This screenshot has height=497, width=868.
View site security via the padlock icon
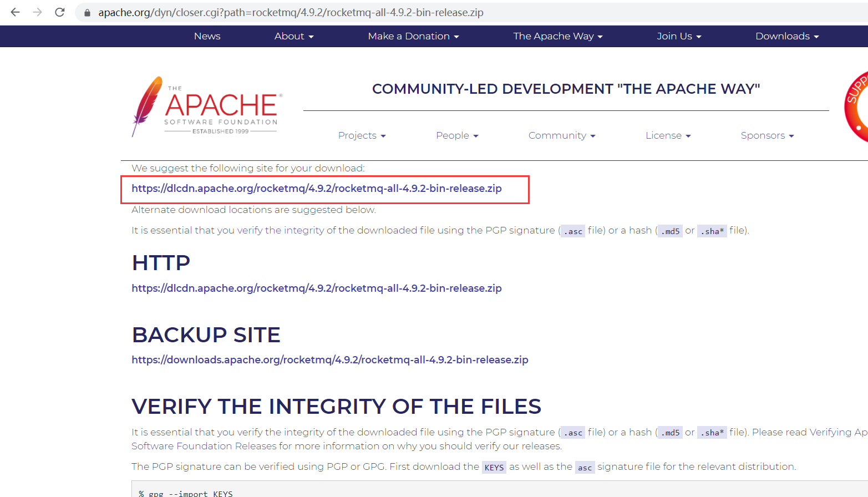[87, 12]
